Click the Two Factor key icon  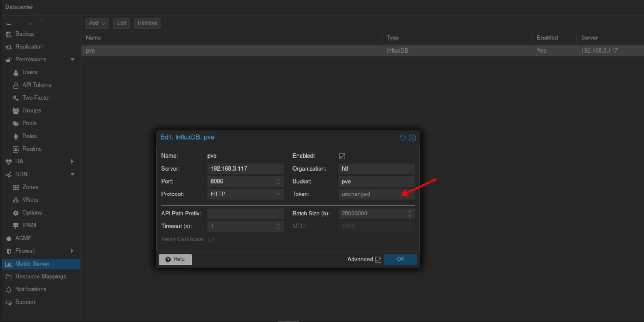pos(16,98)
